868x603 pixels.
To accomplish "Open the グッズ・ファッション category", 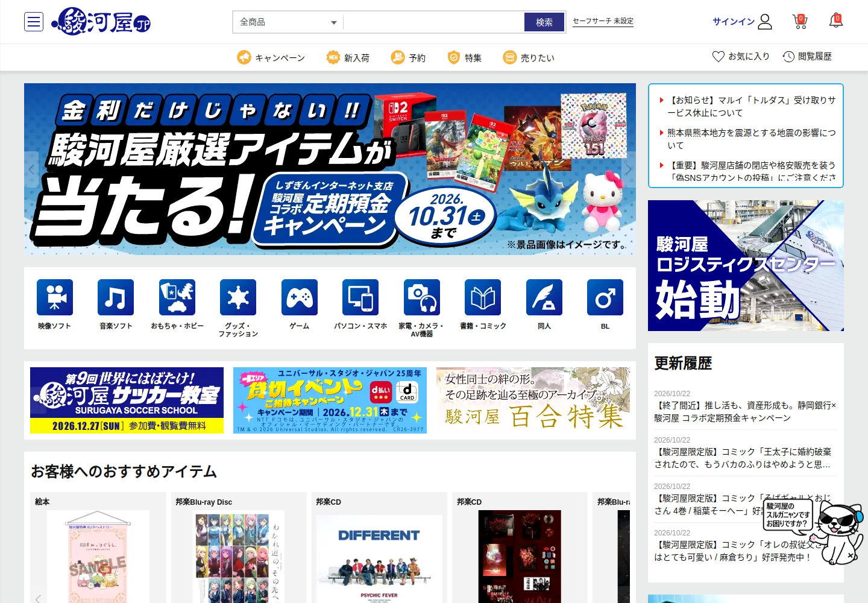I will pyautogui.click(x=238, y=308).
